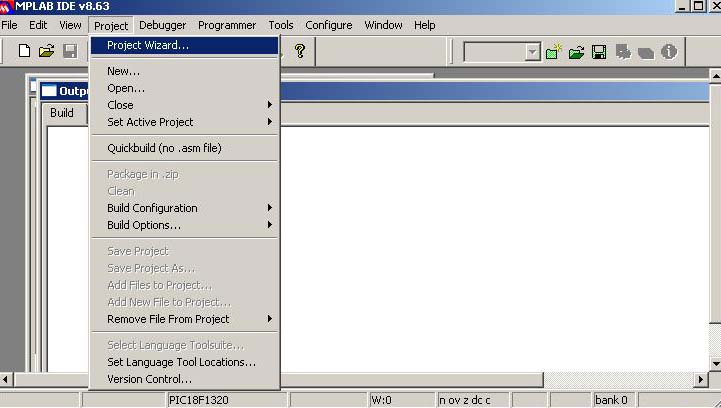This screenshot has height=408, width=721.
Task: Open the Configure menu
Action: (328, 25)
